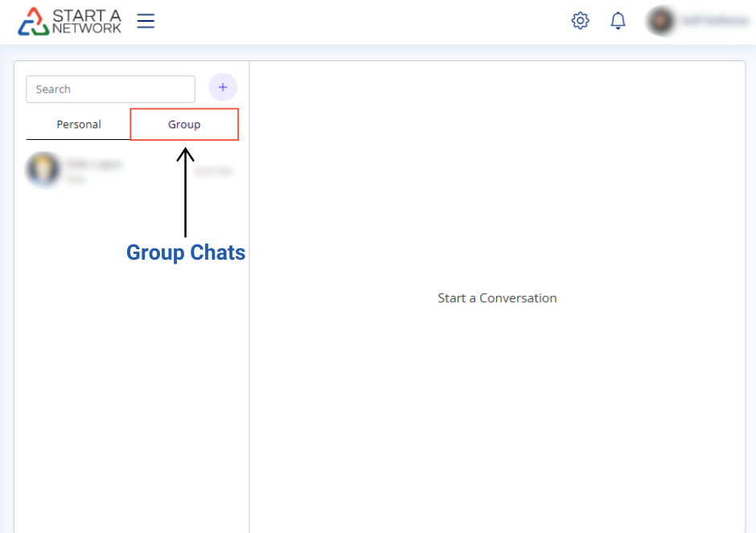Click the "Start a Conversation" placeholder text
The width and height of the screenshot is (756, 533).
coord(497,298)
